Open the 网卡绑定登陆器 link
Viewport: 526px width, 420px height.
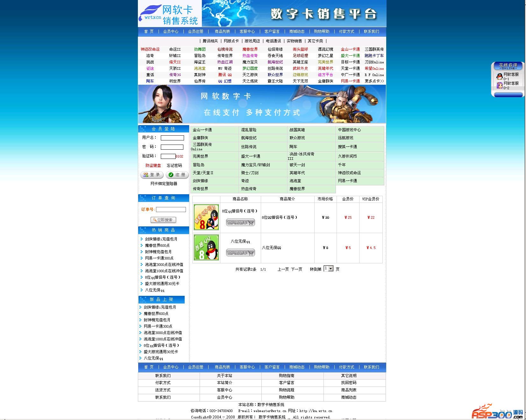(x=164, y=184)
